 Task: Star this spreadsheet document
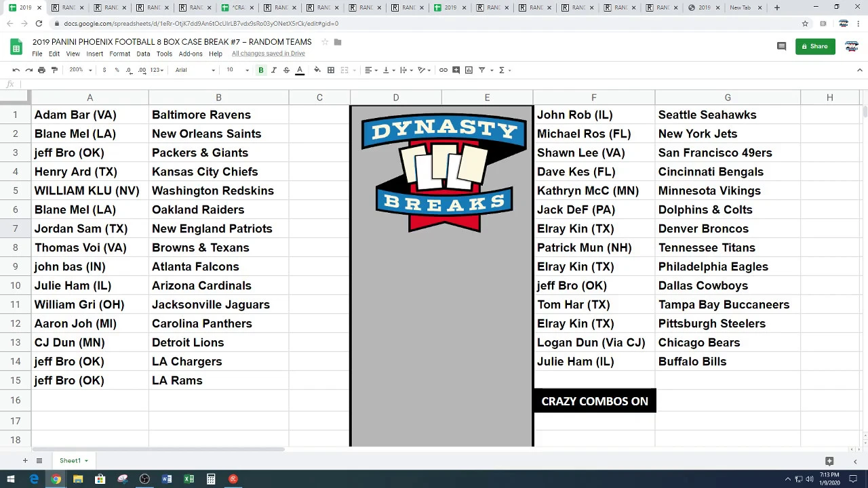325,42
